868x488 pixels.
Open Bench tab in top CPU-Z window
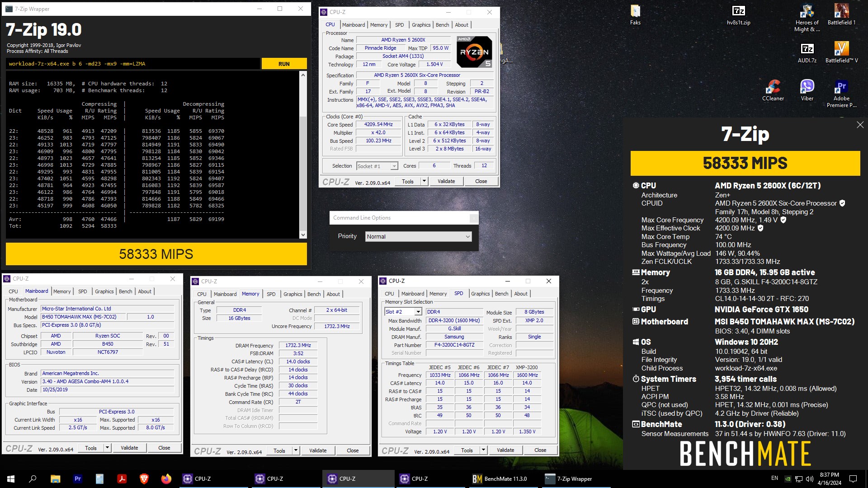tap(442, 25)
